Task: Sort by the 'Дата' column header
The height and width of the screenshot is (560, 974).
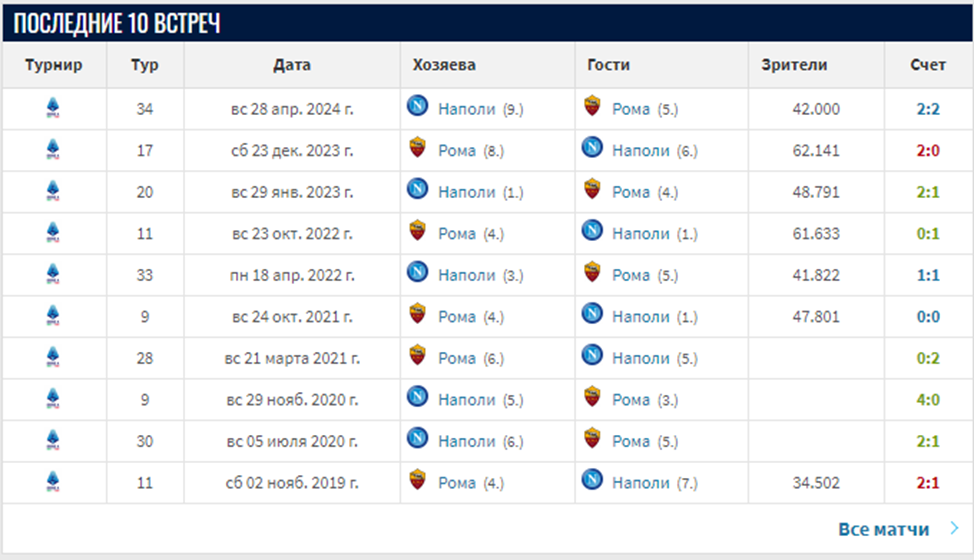Action: [x=291, y=65]
